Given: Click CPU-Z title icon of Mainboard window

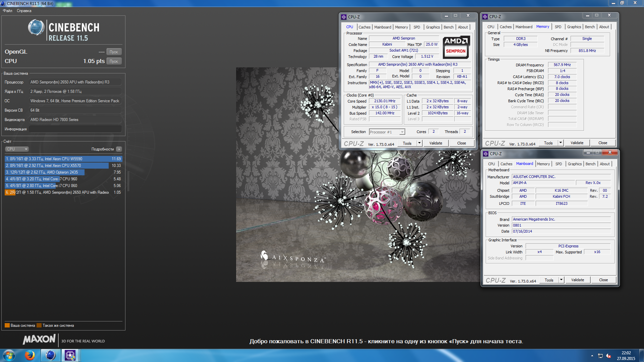Looking at the screenshot, I should [x=486, y=154].
